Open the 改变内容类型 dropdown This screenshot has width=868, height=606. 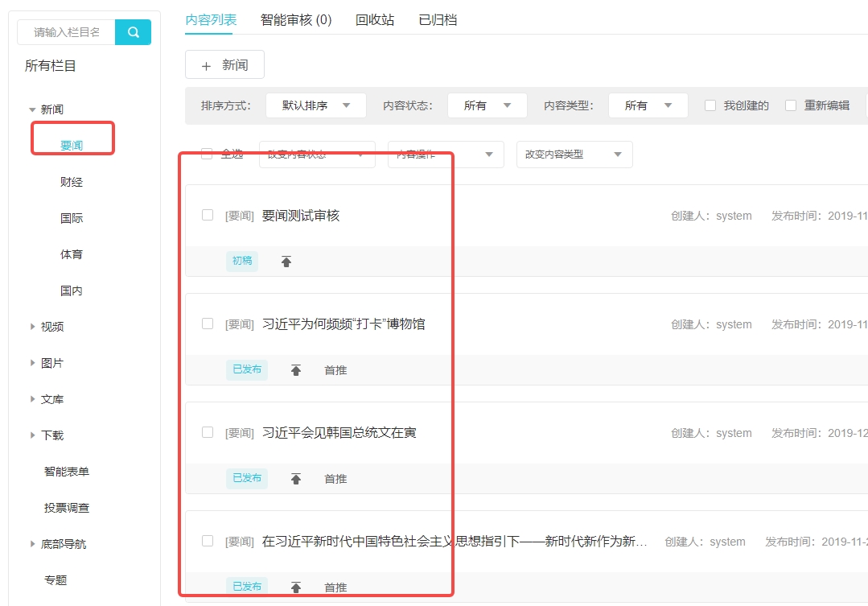[574, 155]
